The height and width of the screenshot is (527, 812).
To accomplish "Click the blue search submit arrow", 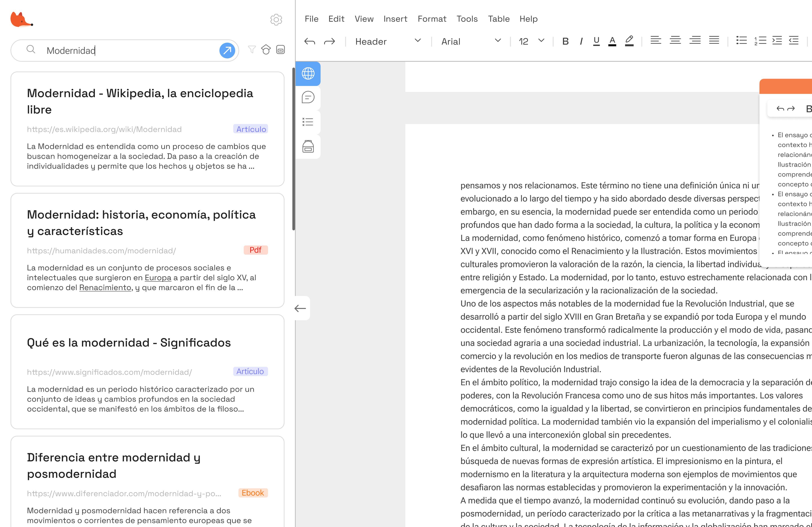I will [x=227, y=51].
